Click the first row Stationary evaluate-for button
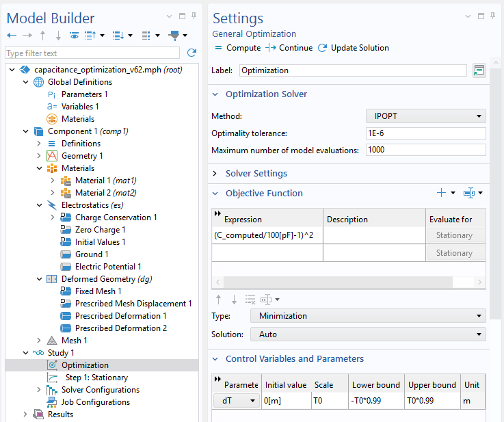This screenshot has width=504, height=422. (x=455, y=235)
